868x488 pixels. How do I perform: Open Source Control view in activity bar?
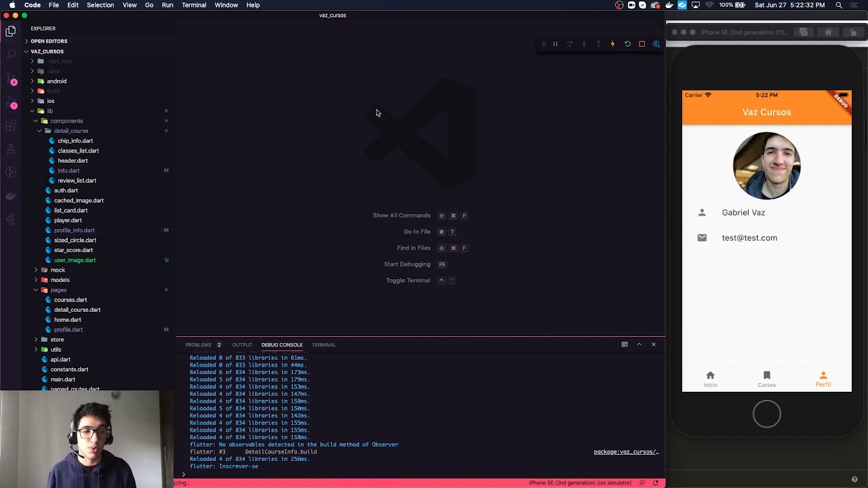click(x=11, y=79)
